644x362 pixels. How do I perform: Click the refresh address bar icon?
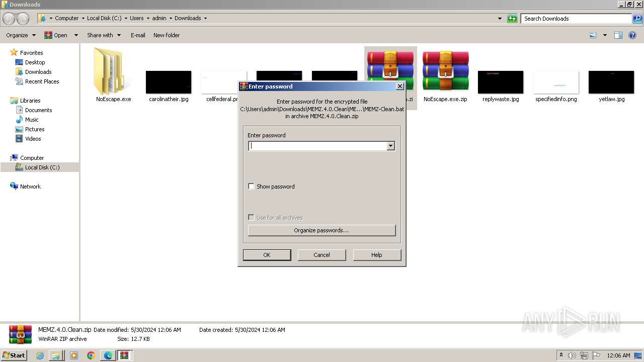(512, 19)
